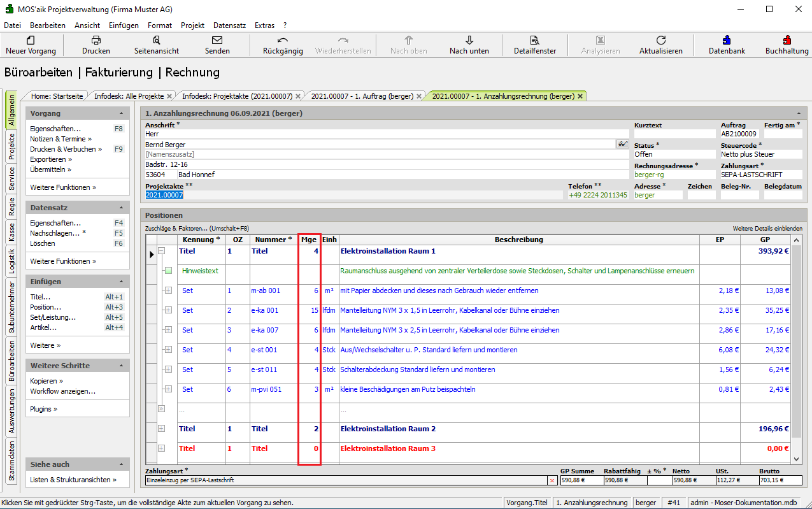Image resolution: width=812 pixels, height=509 pixels.
Task: Select the Projekte vertical sidebar tab
Action: click(11, 147)
